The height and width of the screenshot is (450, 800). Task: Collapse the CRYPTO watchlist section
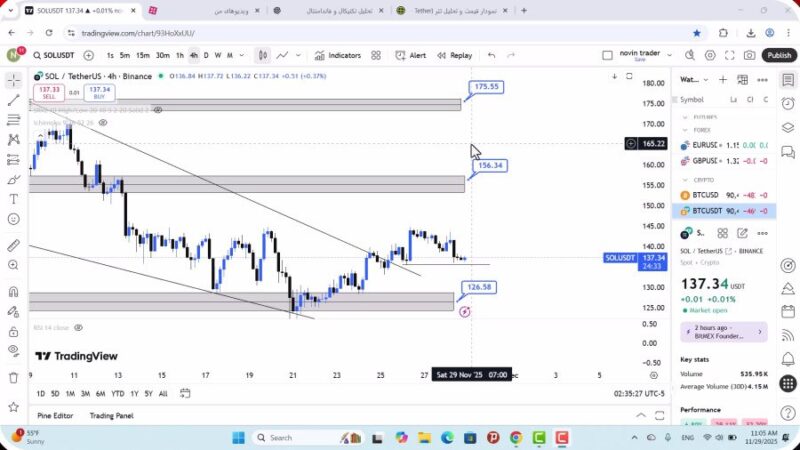pos(685,180)
